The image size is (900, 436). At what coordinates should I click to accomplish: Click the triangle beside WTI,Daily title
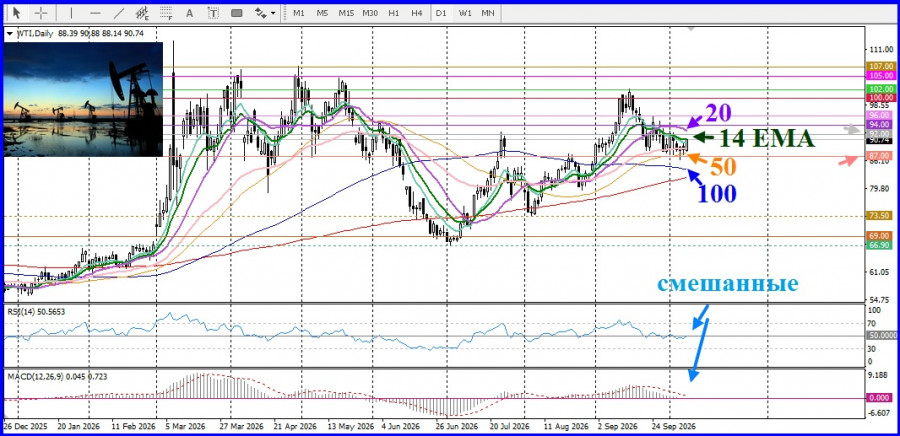(9, 34)
